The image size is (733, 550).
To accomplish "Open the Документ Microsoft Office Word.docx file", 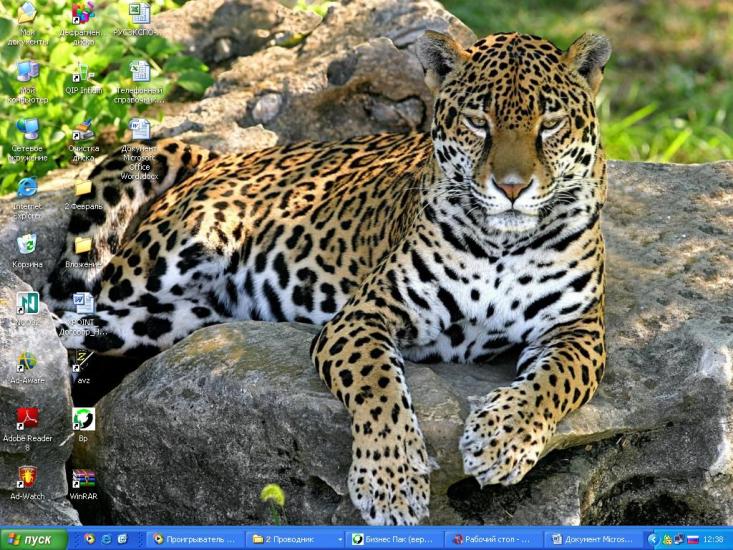I will click(x=139, y=130).
